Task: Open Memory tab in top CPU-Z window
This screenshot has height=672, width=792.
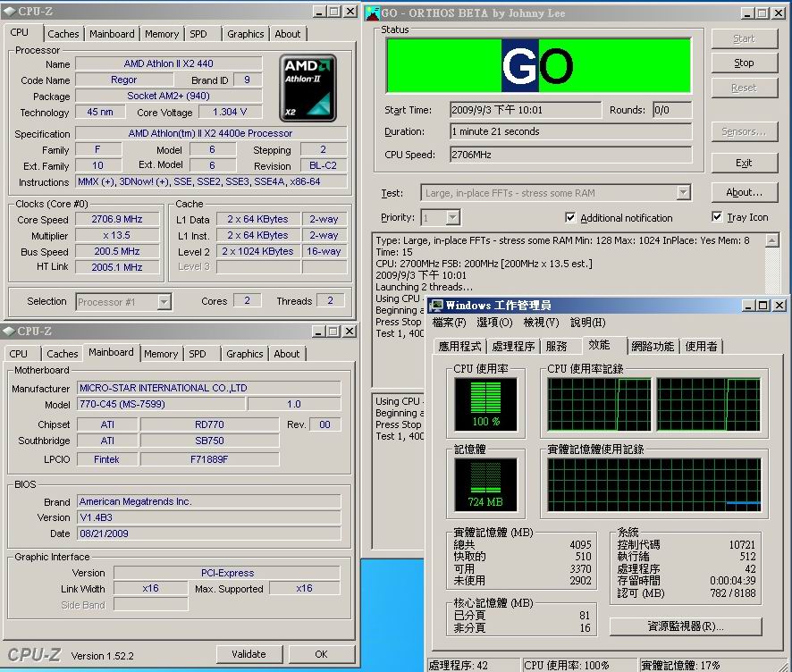Action: pos(162,34)
